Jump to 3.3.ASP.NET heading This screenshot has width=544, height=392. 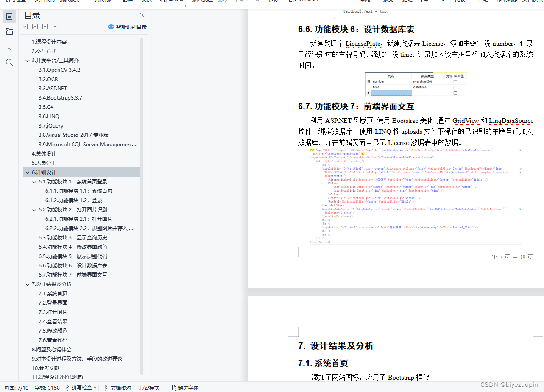(x=53, y=89)
